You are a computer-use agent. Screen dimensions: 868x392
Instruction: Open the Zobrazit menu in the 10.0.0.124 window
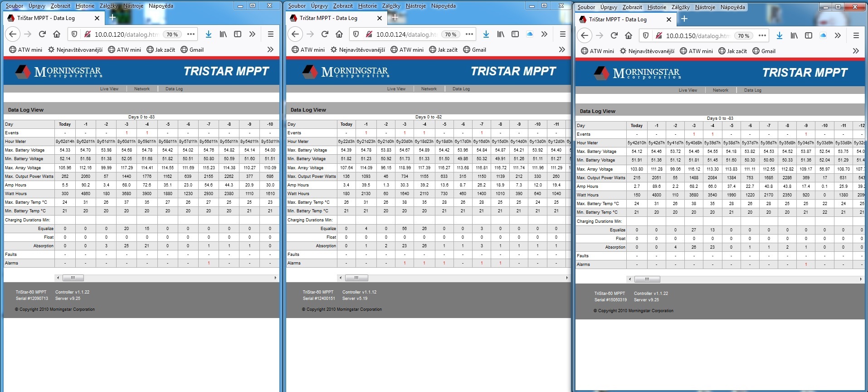(343, 6)
